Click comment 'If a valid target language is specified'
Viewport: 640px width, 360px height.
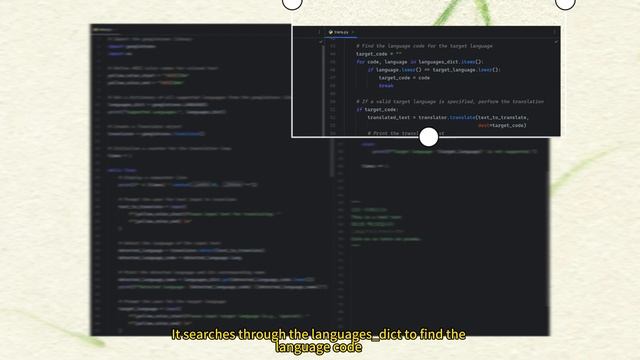point(450,102)
